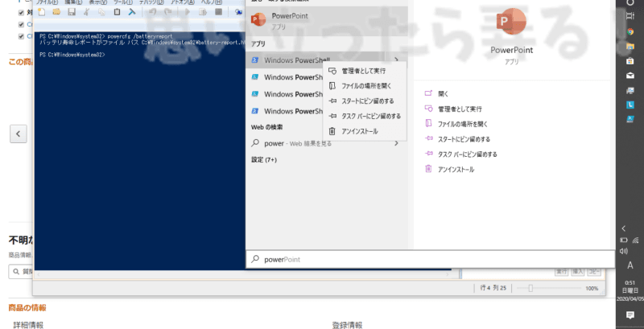Click the volume speaker tray icon
This screenshot has width=644, height=329.
coord(624,251)
